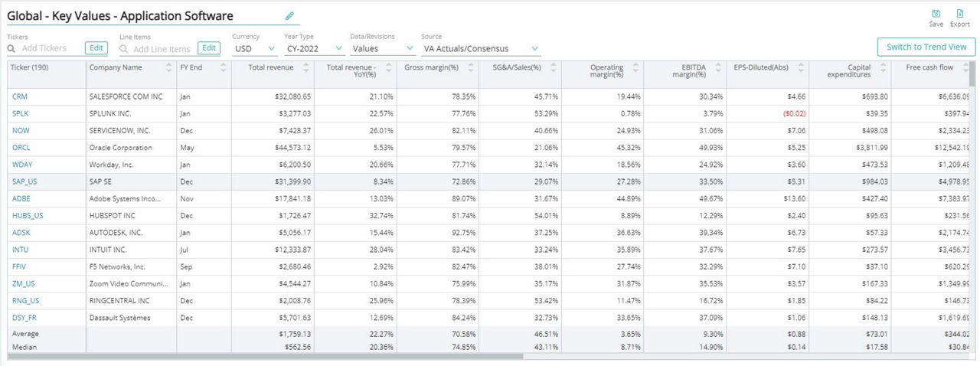The width and height of the screenshot is (980, 366).
Task: Open the RNG_US ticker link
Action: click(26, 300)
